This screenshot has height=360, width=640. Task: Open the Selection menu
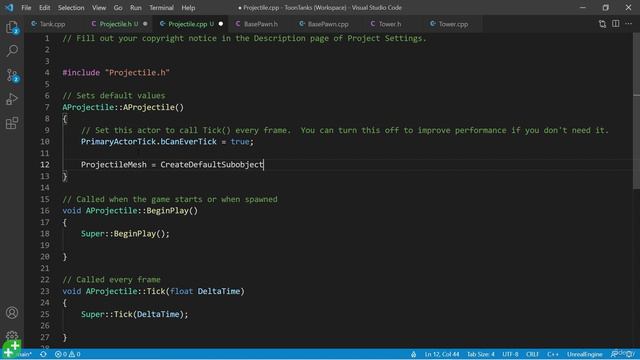pyautogui.click(x=71, y=8)
